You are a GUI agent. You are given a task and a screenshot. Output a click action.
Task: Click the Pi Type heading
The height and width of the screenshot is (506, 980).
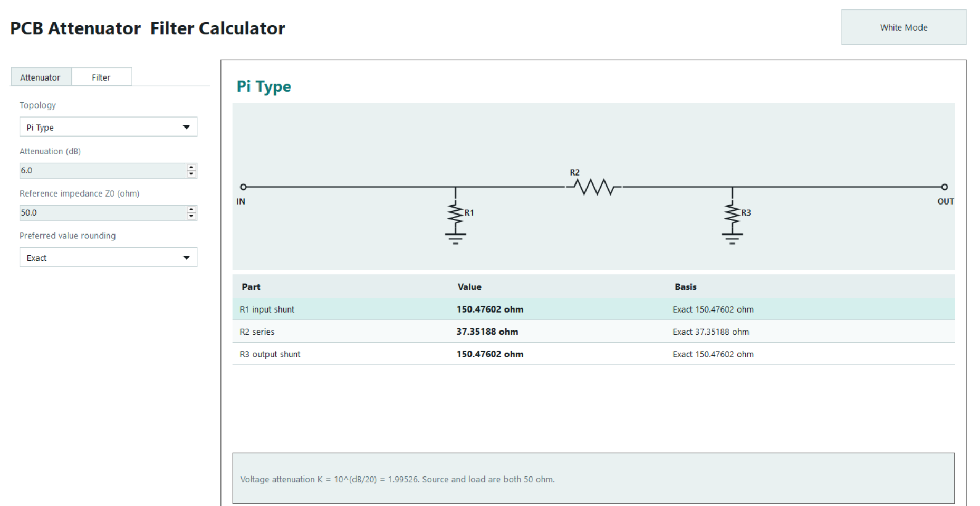pyautogui.click(x=264, y=86)
